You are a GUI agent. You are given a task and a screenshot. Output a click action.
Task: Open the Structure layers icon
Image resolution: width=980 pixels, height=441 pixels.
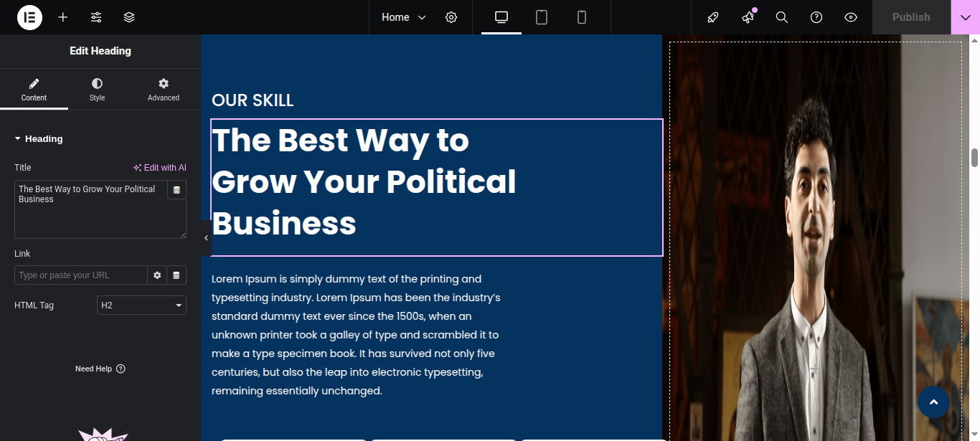[x=129, y=17]
